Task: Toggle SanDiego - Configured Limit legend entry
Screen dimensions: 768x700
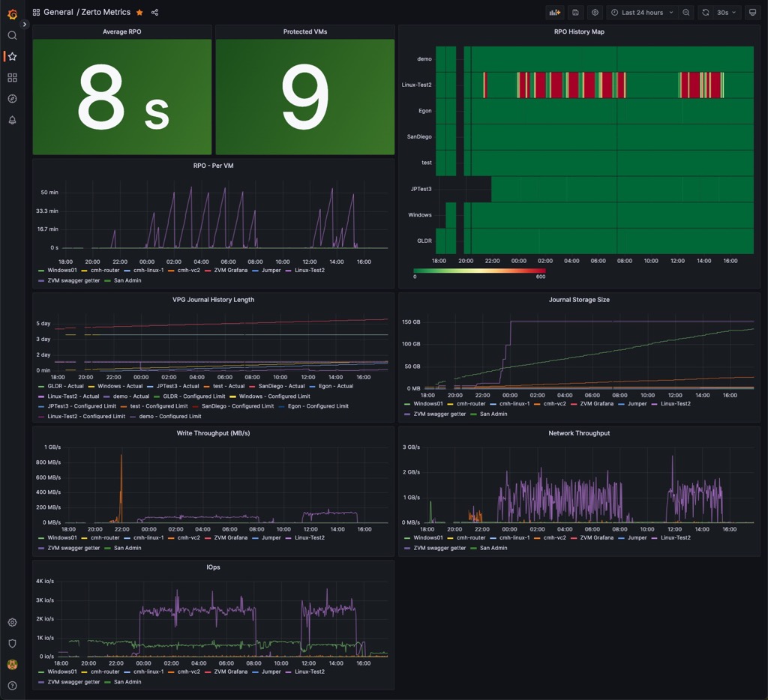Action: coord(238,406)
